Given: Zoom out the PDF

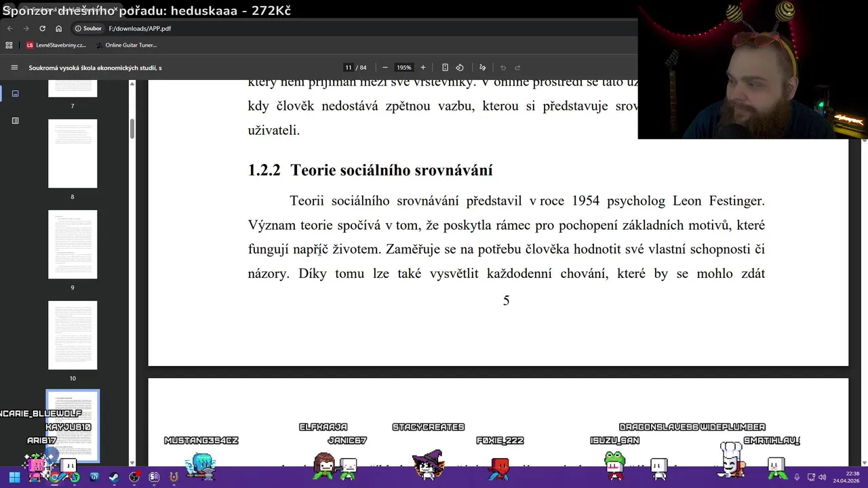Looking at the screenshot, I should (x=385, y=68).
